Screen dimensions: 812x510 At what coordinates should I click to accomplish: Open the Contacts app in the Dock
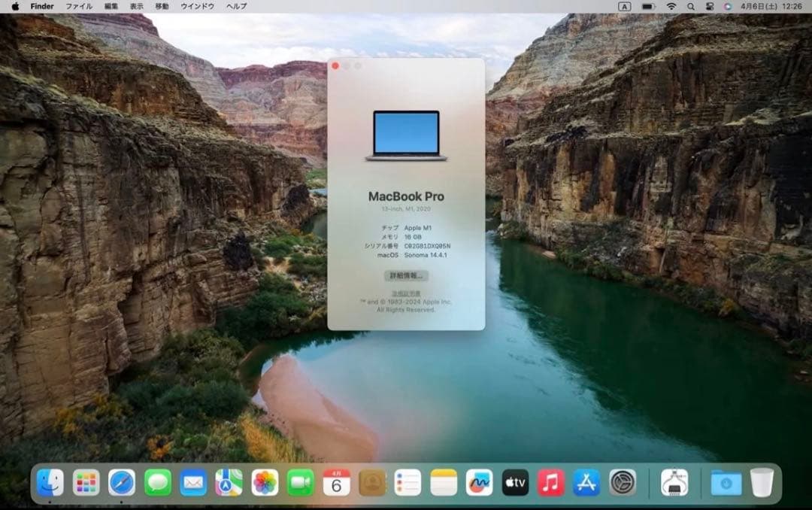(372, 482)
